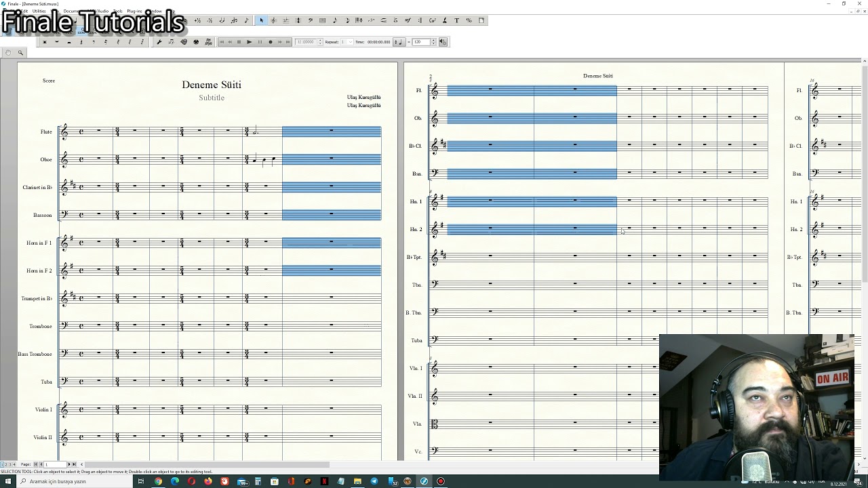The height and width of the screenshot is (488, 868).
Task: Pause playback in playback controls
Action: pyautogui.click(x=260, y=42)
